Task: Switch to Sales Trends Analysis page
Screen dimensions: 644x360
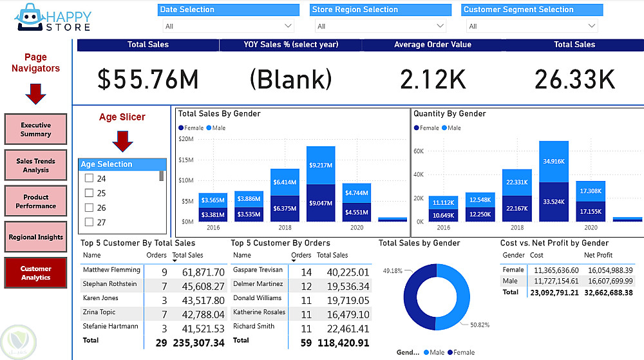Action: pos(35,165)
